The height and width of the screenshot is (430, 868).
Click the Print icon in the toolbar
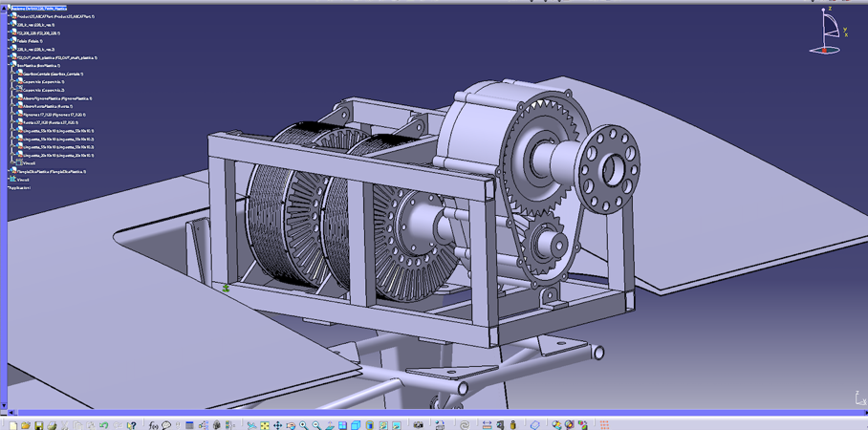52,425
